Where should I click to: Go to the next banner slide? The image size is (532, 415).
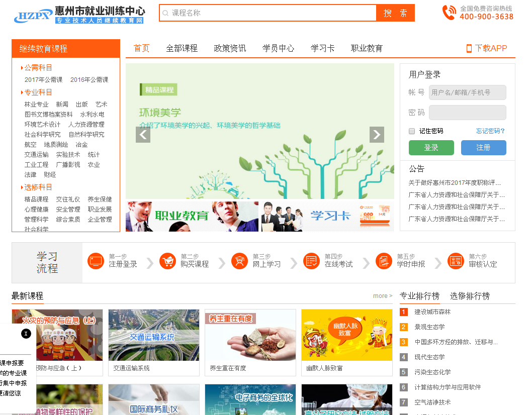pyautogui.click(x=377, y=135)
